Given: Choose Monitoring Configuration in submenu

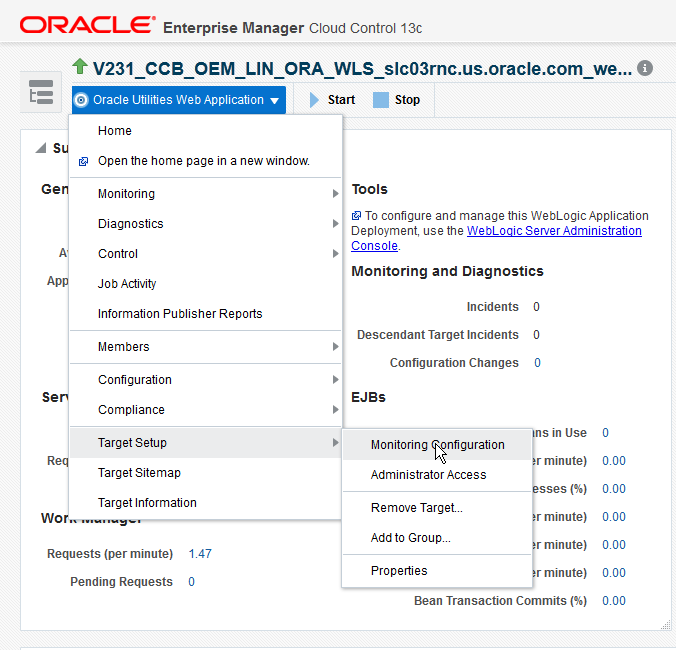Looking at the screenshot, I should coord(437,445).
